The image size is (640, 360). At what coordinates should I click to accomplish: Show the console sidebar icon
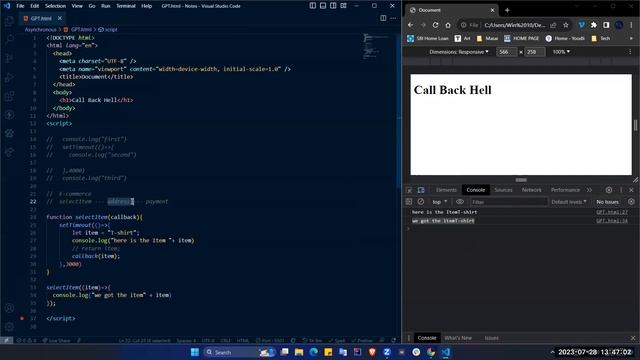[x=409, y=202]
